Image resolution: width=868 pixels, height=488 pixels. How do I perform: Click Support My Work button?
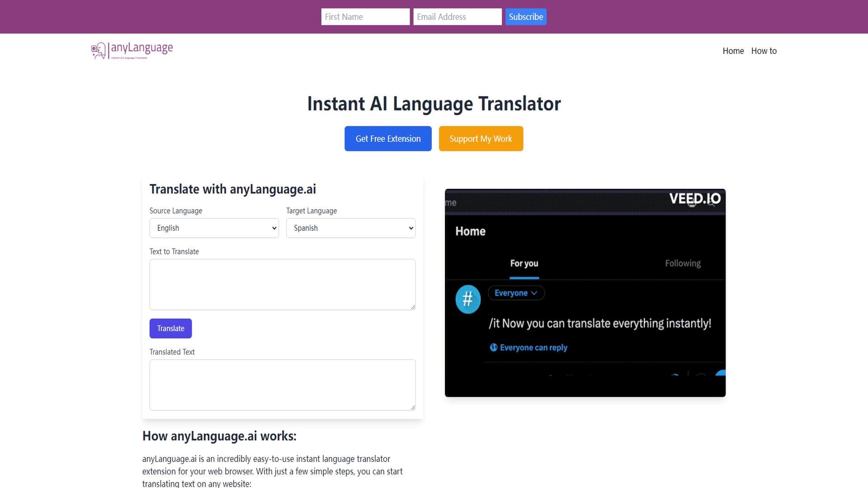point(481,139)
